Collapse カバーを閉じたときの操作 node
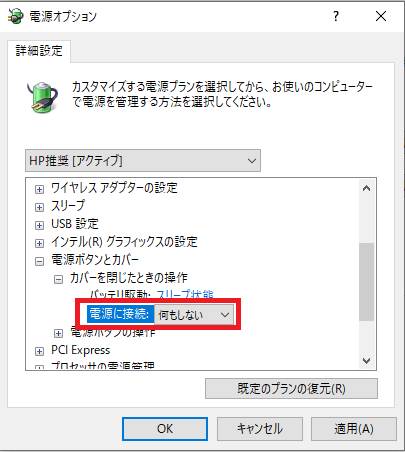Viewport: 405px width, 452px height. coord(58,279)
